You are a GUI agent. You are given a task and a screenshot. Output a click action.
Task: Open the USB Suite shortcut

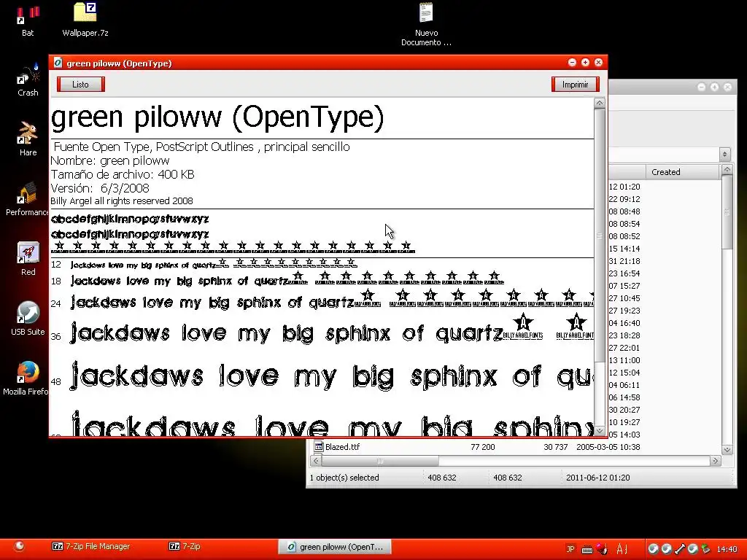28,319
